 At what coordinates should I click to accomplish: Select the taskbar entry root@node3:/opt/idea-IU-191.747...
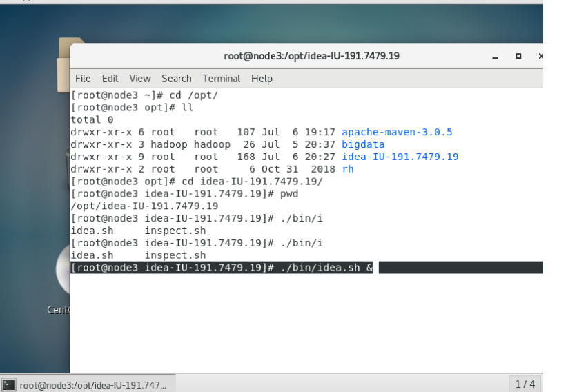pyautogui.click(x=88, y=384)
